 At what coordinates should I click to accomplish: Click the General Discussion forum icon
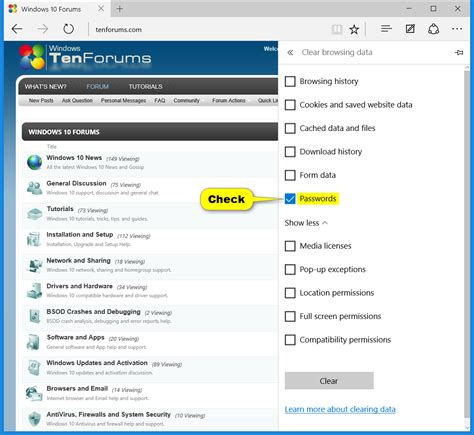[34, 188]
